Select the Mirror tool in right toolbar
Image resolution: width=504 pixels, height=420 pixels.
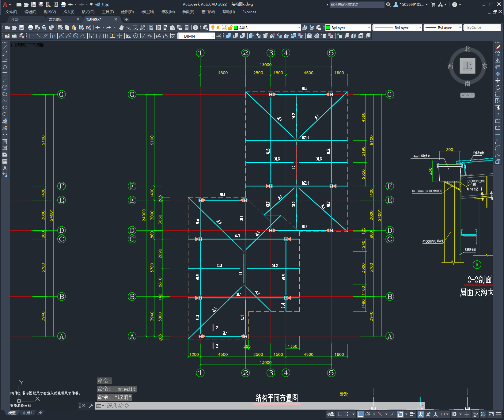point(498,60)
